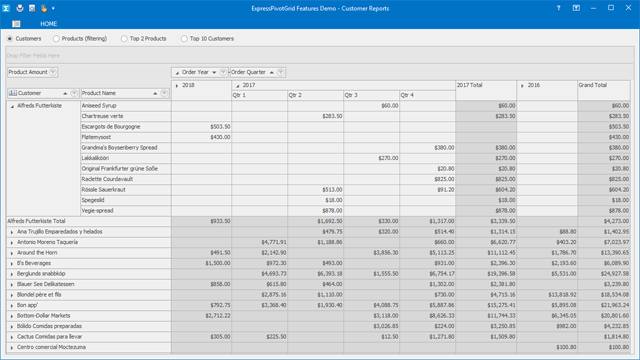The width and height of the screenshot is (640, 360).
Task: Select the Chartreuse verte product row
Action: (x=126, y=116)
